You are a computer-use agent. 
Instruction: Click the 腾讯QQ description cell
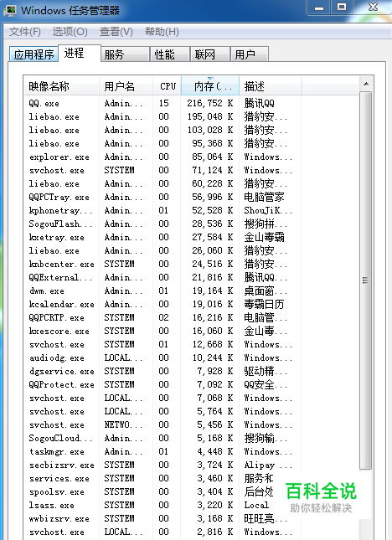coord(259,103)
